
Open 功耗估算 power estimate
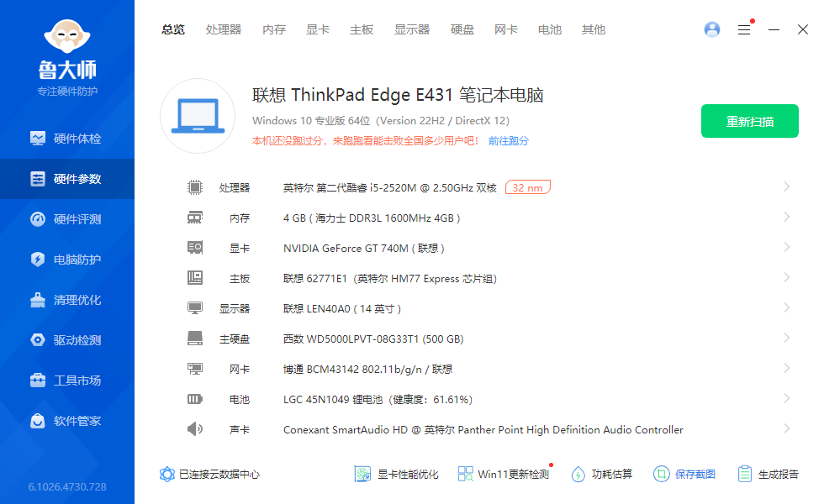click(x=602, y=475)
